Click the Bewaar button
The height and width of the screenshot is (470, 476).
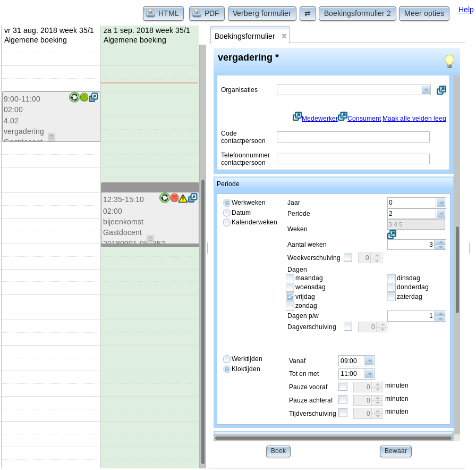click(x=396, y=451)
